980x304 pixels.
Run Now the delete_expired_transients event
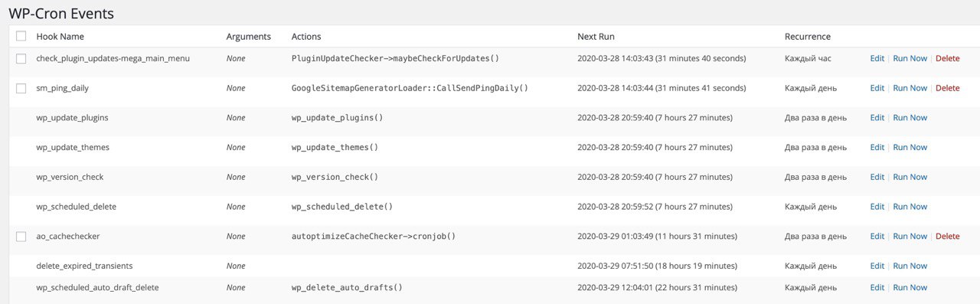pyautogui.click(x=910, y=266)
